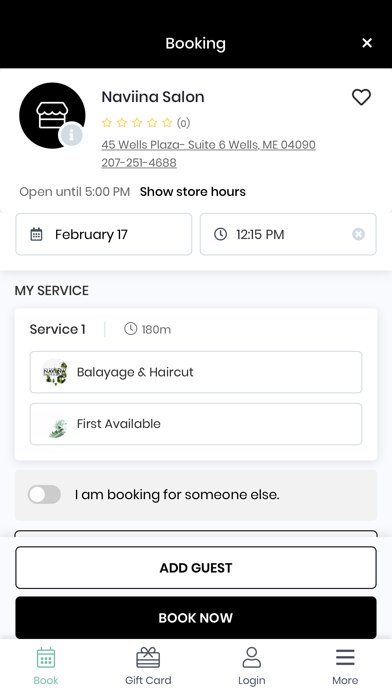Open the Gift Card tab
Viewport: 392px width, 696px height.
[x=148, y=666]
